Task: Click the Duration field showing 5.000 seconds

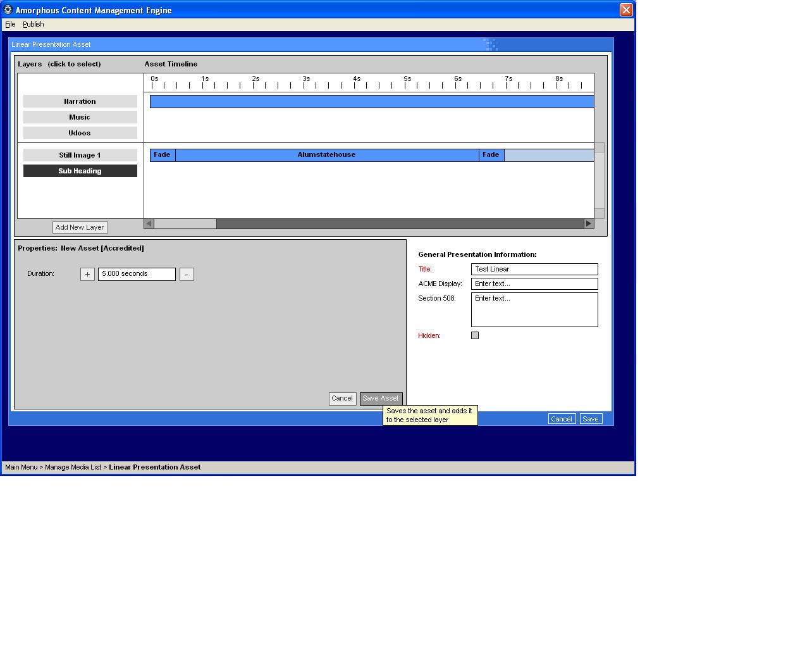Action: tap(137, 274)
